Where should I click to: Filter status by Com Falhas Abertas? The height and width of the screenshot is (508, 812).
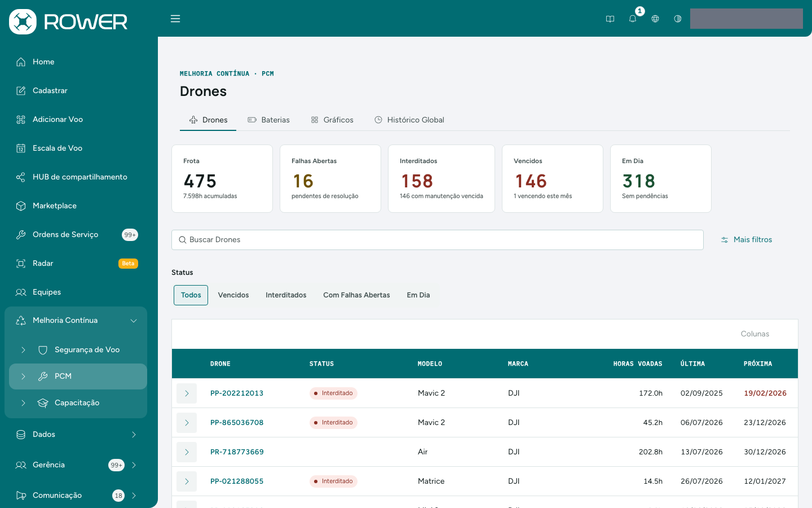tap(356, 295)
